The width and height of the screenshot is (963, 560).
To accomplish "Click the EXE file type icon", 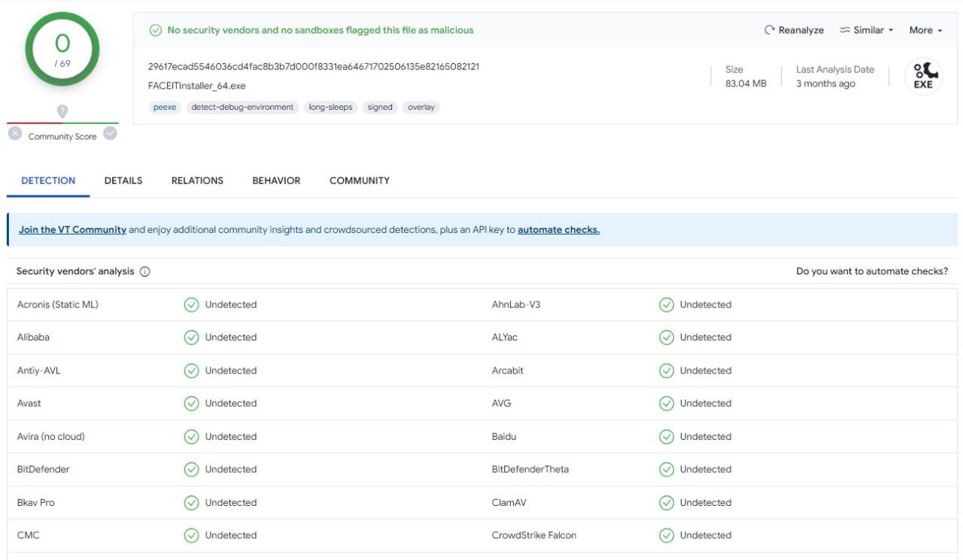I will click(923, 77).
